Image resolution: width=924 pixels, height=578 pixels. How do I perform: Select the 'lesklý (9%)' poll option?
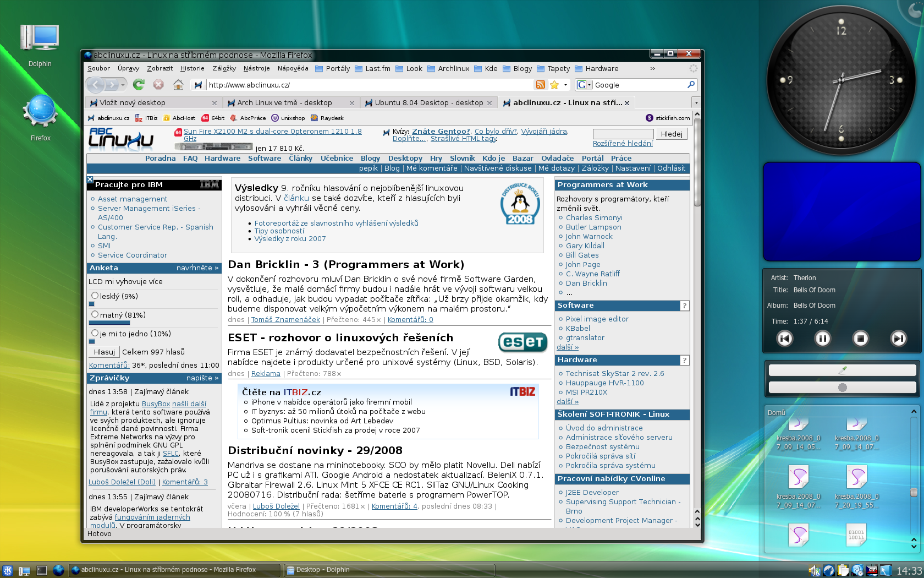pos(95,296)
